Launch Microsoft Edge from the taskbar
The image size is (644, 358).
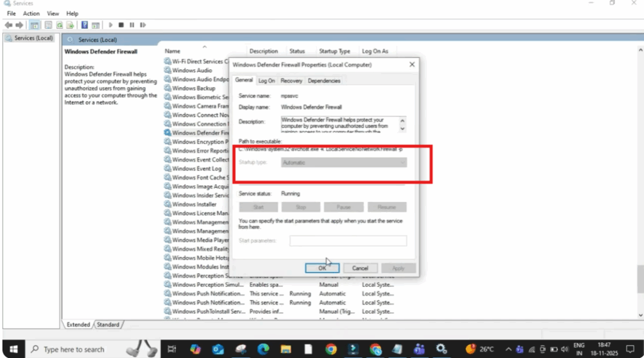pos(263,349)
